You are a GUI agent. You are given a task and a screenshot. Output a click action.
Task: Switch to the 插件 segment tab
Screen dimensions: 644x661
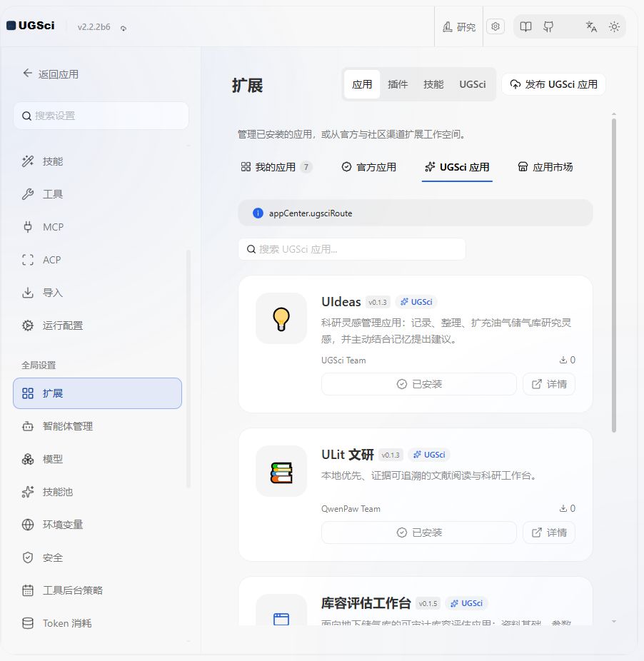pyautogui.click(x=398, y=84)
